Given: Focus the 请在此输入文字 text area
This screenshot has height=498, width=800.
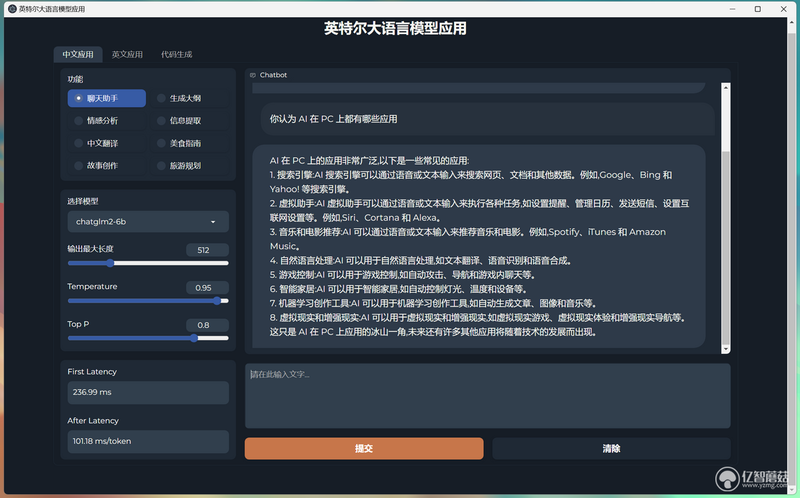Looking at the screenshot, I should (487, 396).
